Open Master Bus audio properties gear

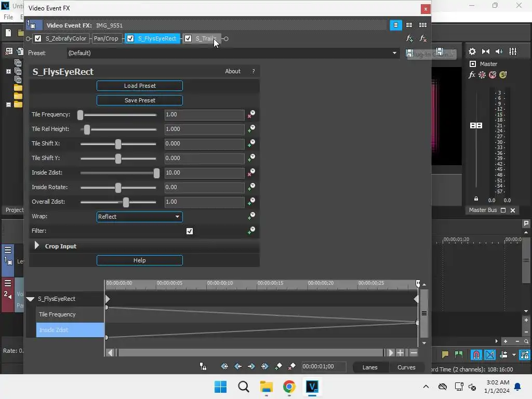[472, 51]
